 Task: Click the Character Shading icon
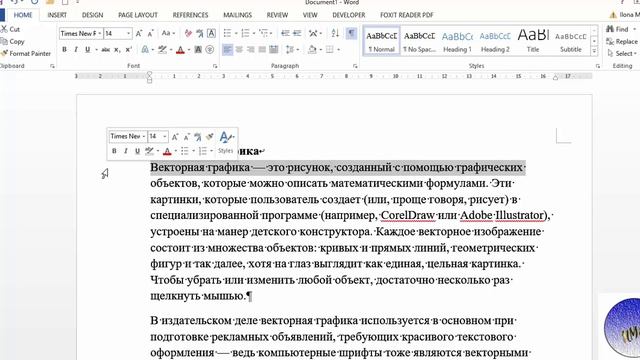point(198,50)
